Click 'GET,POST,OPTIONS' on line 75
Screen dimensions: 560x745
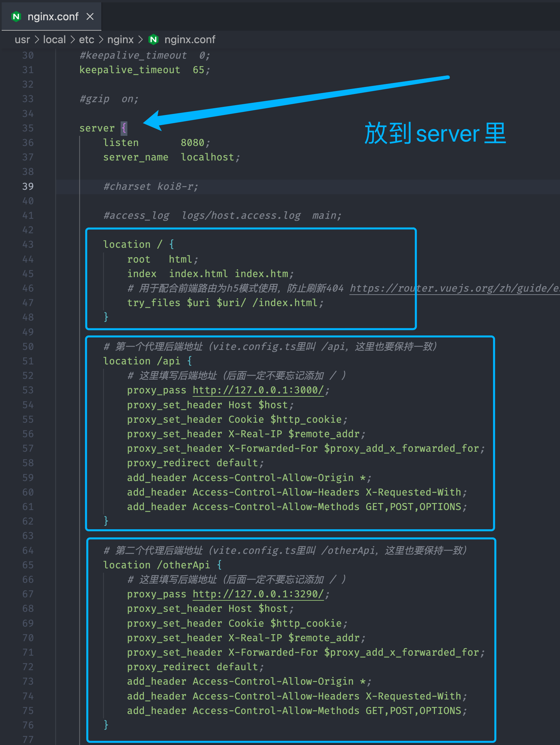(x=413, y=711)
